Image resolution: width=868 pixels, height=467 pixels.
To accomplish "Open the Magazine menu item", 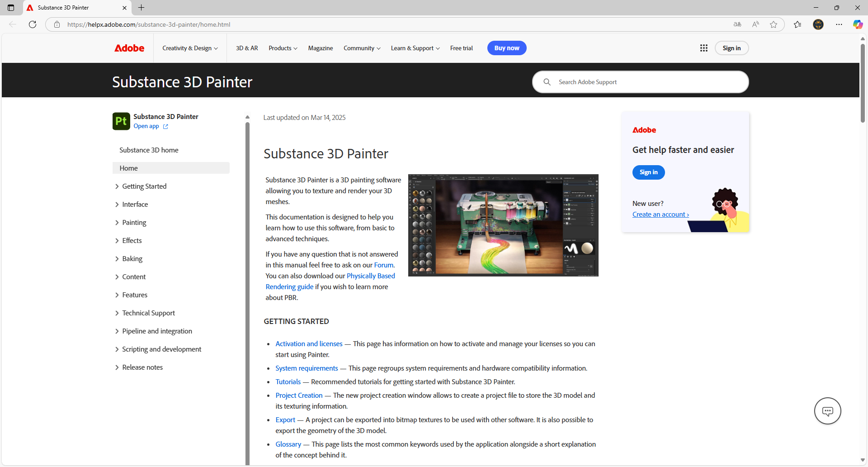I will pyautogui.click(x=321, y=48).
